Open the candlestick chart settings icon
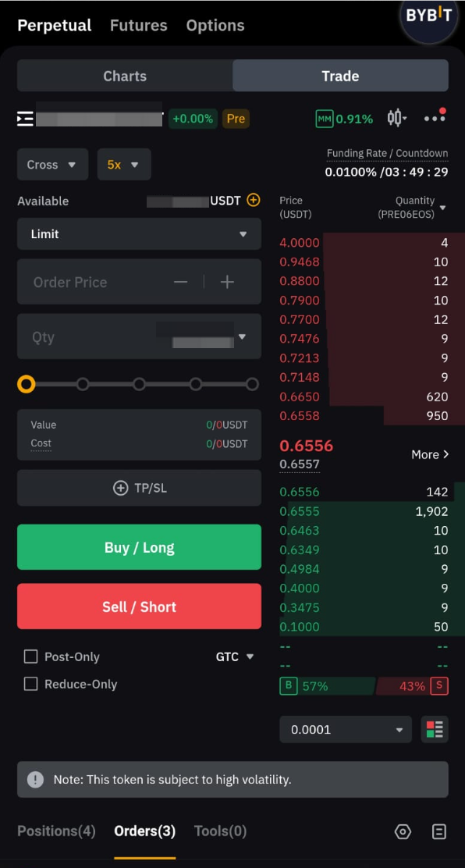Image resolution: width=465 pixels, height=868 pixels. tap(397, 118)
